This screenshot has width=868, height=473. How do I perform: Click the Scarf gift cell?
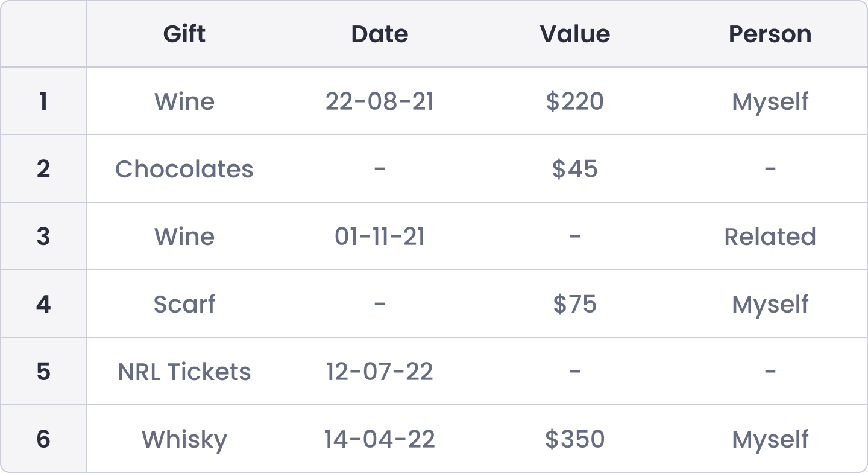(x=184, y=303)
